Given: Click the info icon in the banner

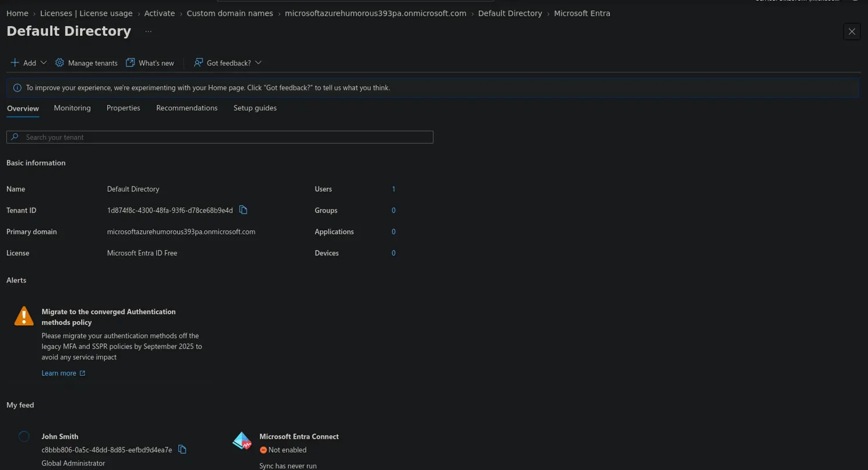Looking at the screenshot, I should click(17, 88).
